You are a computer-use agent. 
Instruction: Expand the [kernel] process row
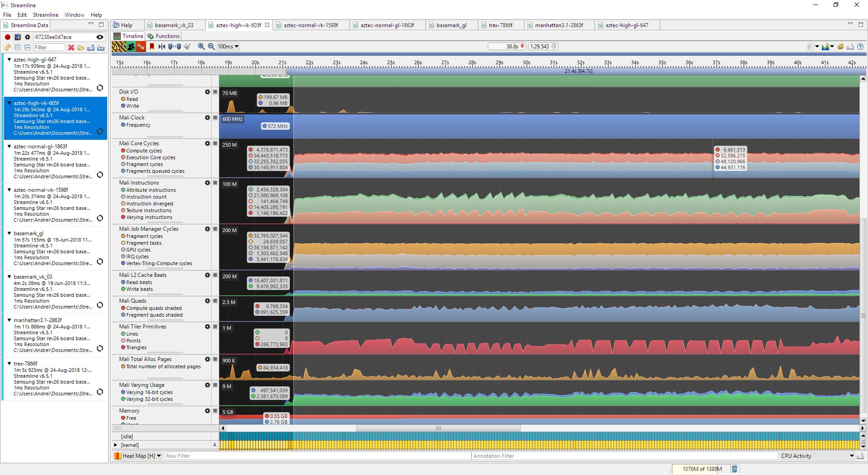coord(116,445)
